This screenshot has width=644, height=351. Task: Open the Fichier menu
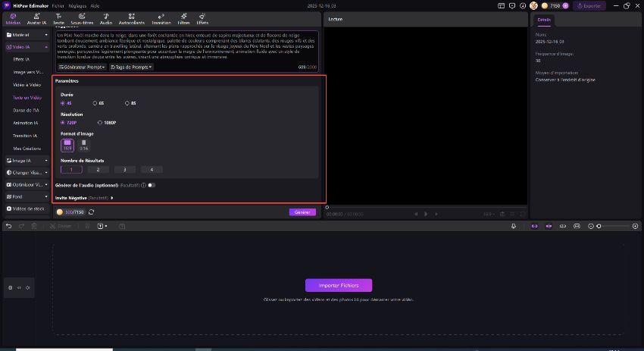pyautogui.click(x=58, y=5)
